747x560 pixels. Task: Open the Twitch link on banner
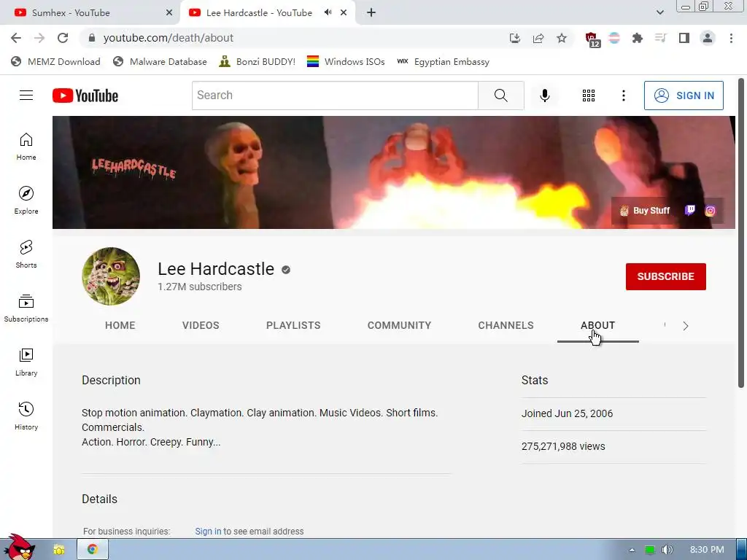(690, 210)
